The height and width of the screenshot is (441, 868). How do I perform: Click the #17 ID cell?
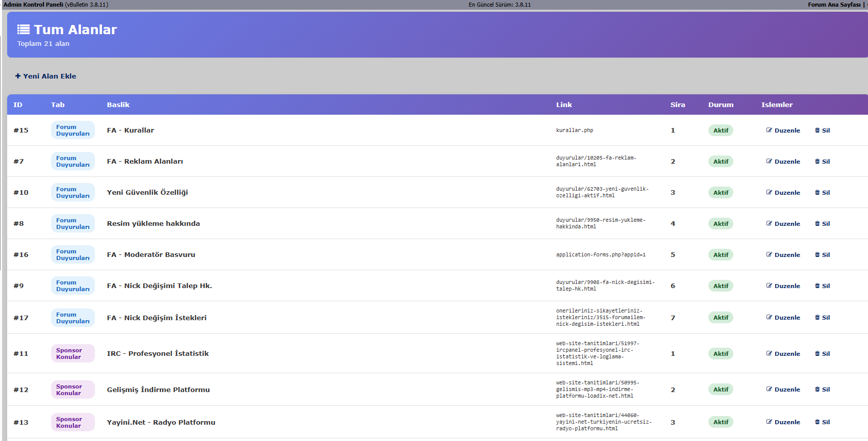[21, 318]
